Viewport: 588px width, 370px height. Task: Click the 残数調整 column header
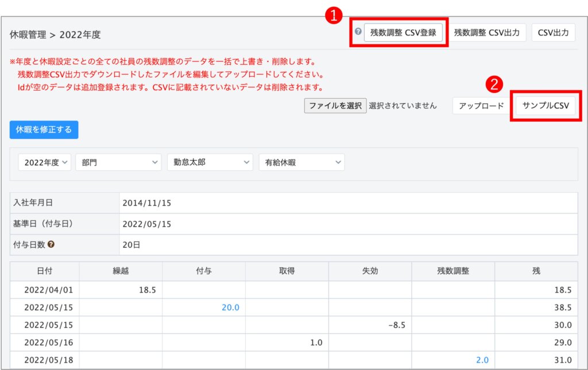pos(453,271)
